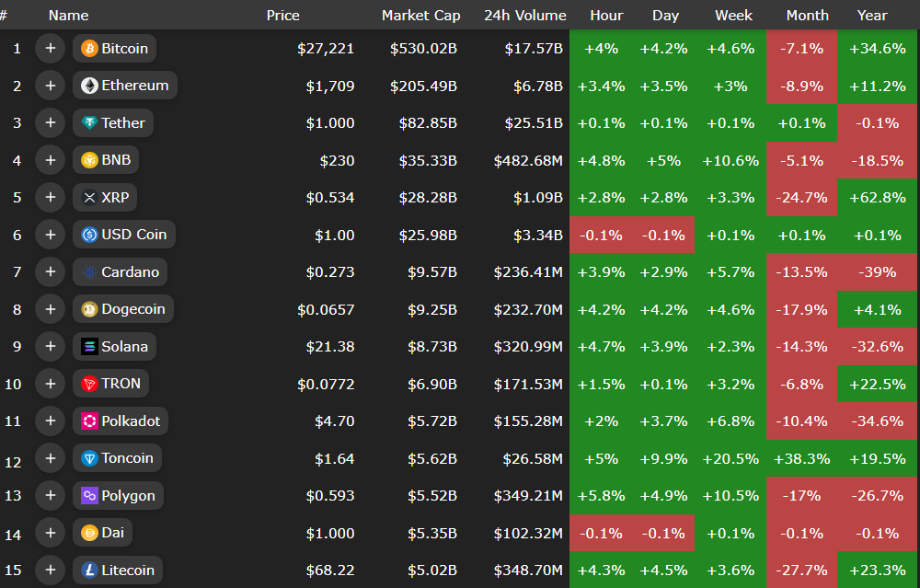Open the Polygon coin link
The width and height of the screenshot is (920, 588).
click(x=128, y=496)
